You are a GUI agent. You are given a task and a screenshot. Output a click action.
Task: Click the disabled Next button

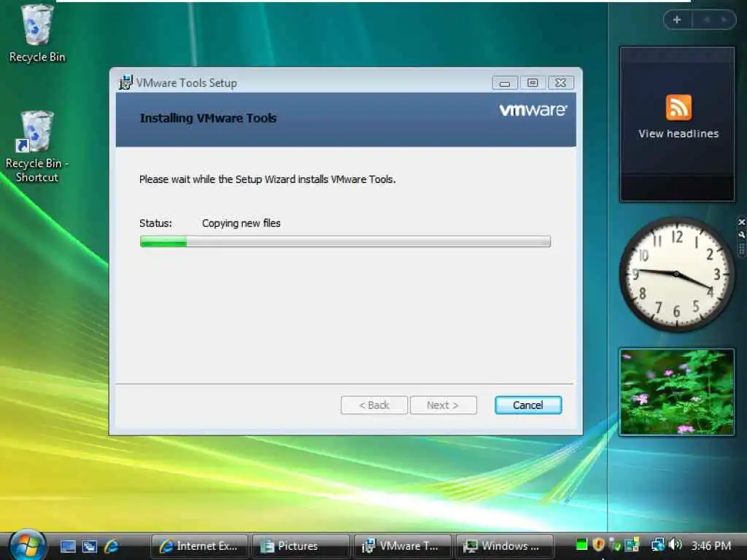443,405
